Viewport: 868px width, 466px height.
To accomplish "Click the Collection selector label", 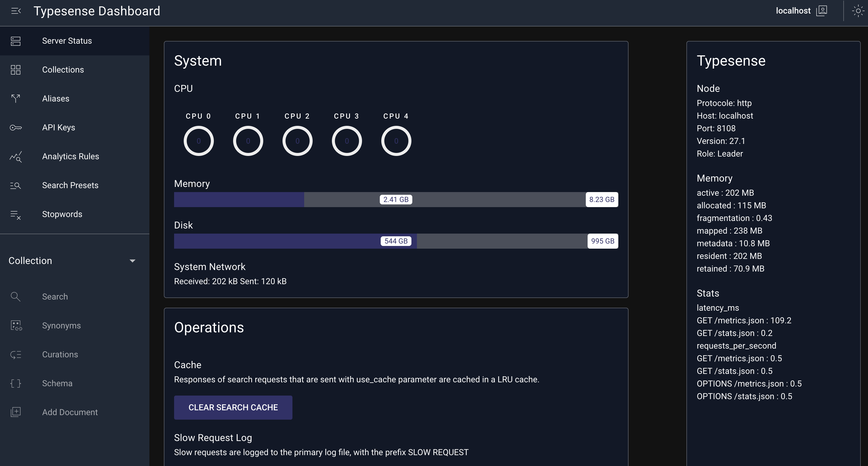I will tap(30, 261).
